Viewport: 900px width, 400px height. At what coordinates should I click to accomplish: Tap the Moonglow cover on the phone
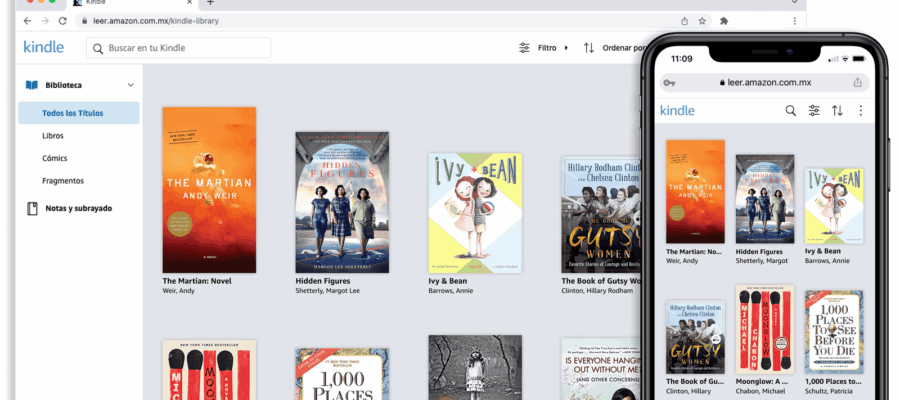point(765,329)
